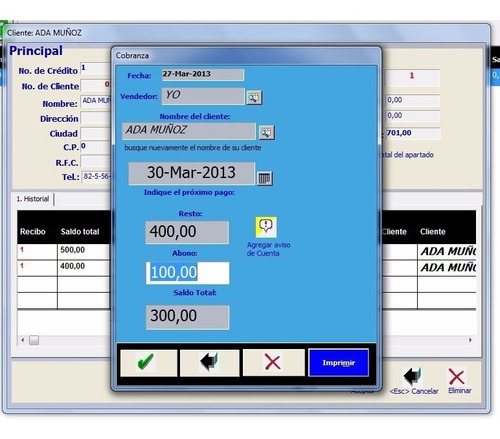Image resolution: width=500 pixels, height=439 pixels.
Task: Click the red X cancel button in Cobranza
Action: pos(273,362)
